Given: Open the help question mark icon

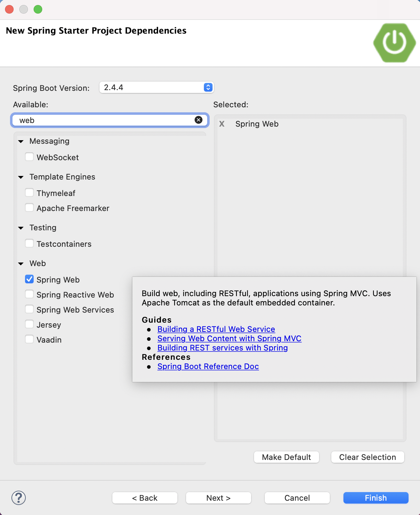Looking at the screenshot, I should point(19,497).
